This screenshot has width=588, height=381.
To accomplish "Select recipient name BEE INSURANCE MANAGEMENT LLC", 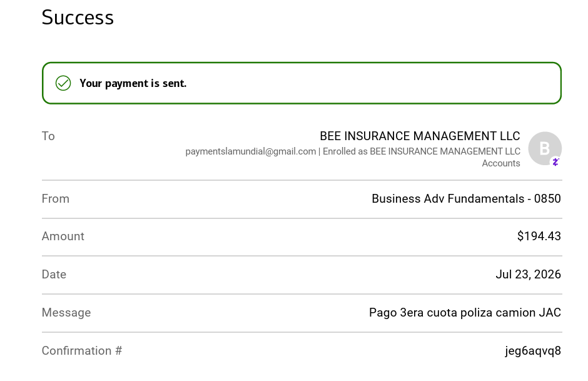I will pos(420,136).
